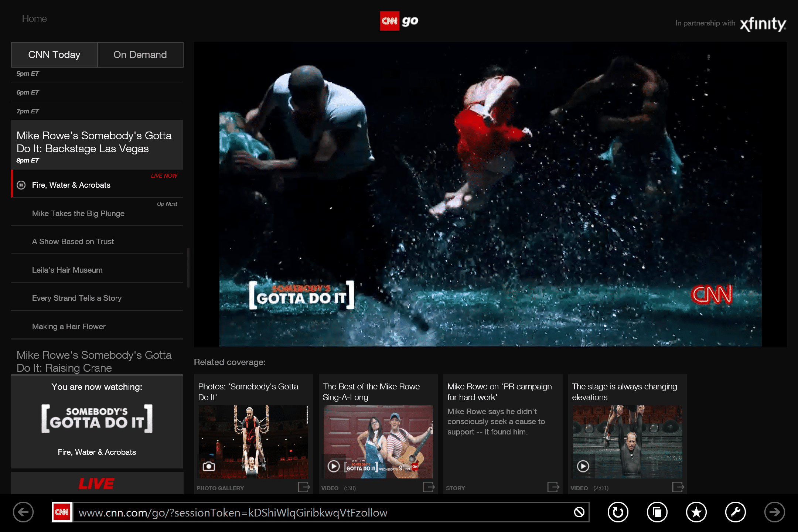Click the 'VIDEO (:30)' label
This screenshot has height=532, width=798.
[x=338, y=488]
